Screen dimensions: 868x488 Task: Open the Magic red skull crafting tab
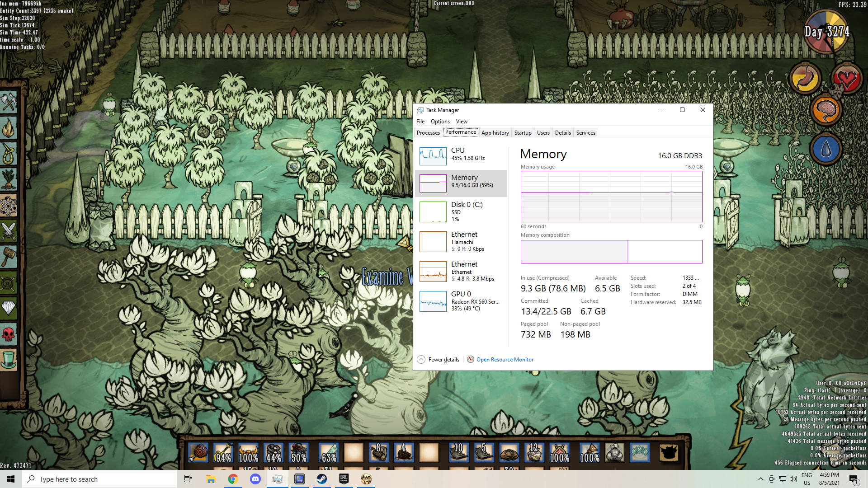tap(9, 334)
